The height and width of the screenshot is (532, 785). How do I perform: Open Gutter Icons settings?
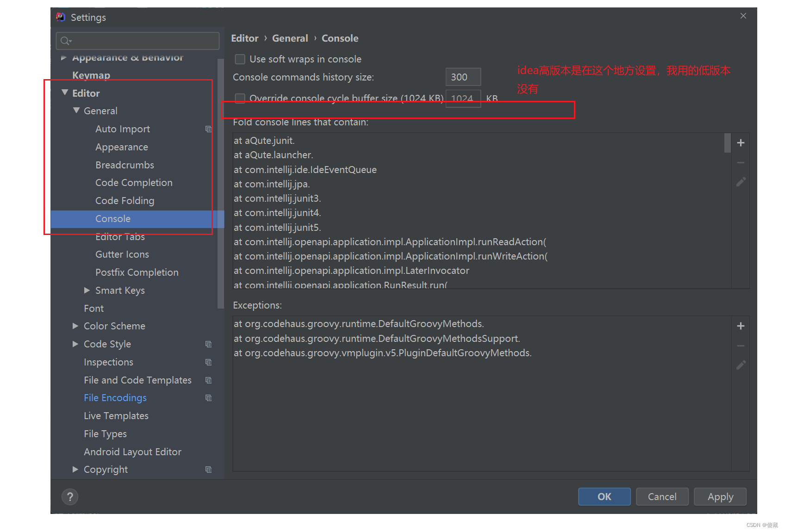click(x=122, y=254)
